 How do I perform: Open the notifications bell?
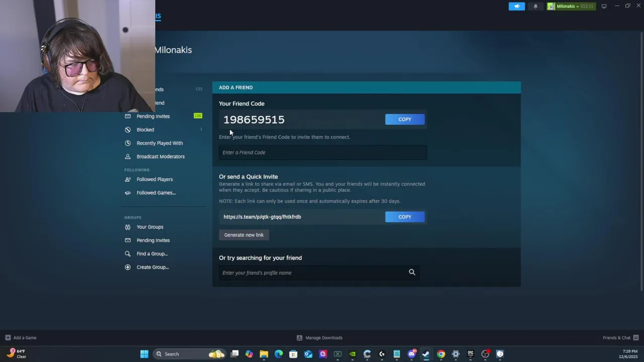click(x=535, y=6)
